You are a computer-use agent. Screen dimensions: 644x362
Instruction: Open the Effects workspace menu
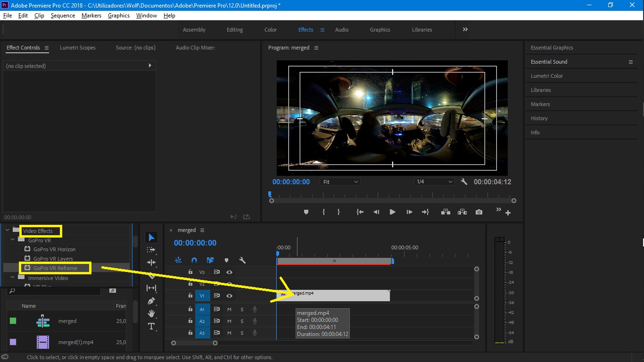tap(322, 30)
